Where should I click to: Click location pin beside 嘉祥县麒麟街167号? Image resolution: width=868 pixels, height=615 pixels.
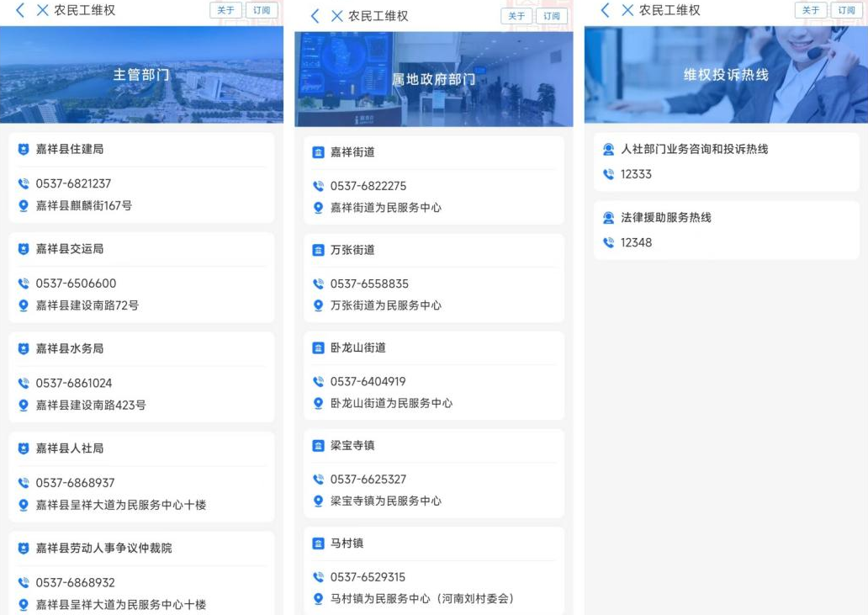pyautogui.click(x=24, y=206)
